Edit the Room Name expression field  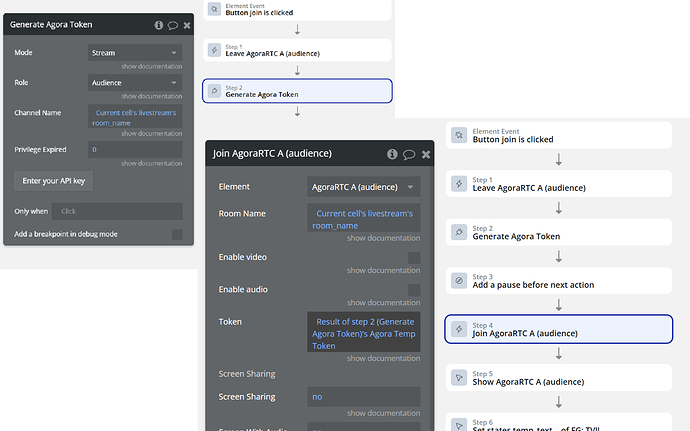(363, 219)
